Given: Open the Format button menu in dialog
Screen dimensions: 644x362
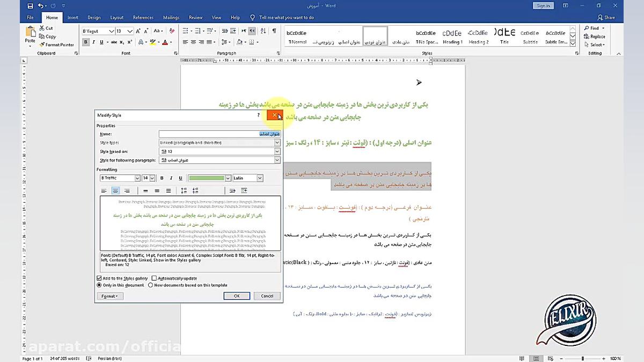Looking at the screenshot, I should [110, 296].
